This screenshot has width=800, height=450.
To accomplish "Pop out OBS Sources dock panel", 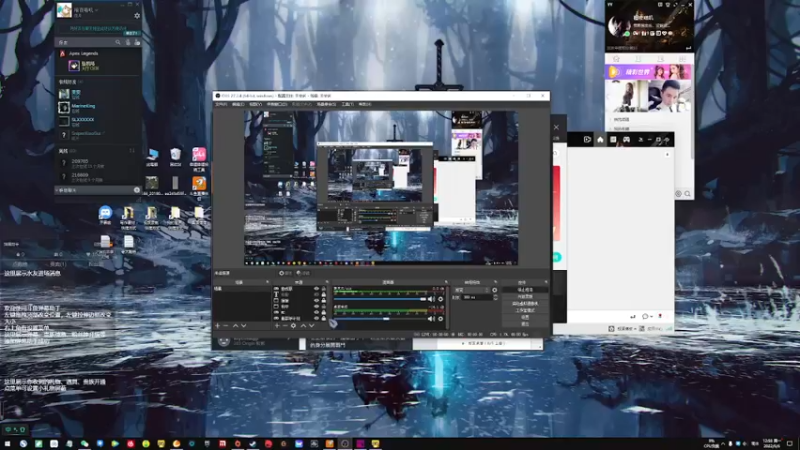I will pos(327,282).
